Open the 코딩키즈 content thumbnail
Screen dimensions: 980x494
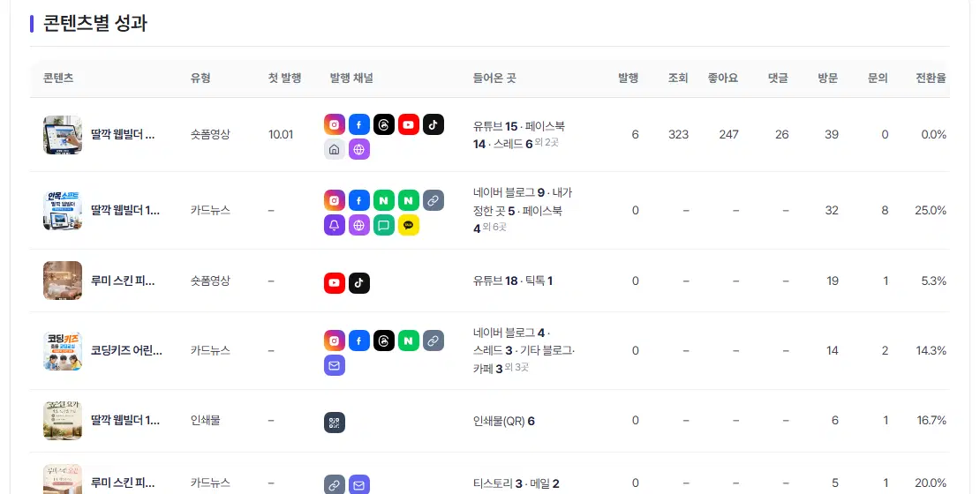(x=63, y=350)
